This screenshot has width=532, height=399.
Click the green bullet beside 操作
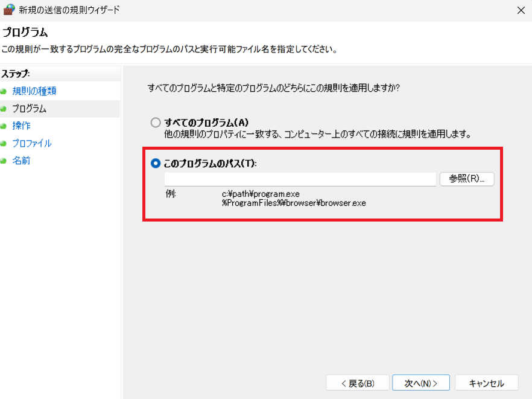pos(4,126)
